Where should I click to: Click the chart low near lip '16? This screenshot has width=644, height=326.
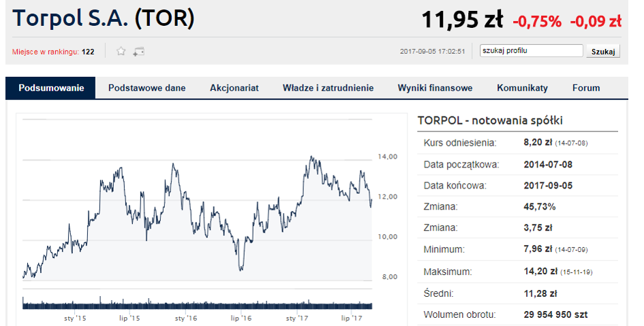click(x=241, y=269)
